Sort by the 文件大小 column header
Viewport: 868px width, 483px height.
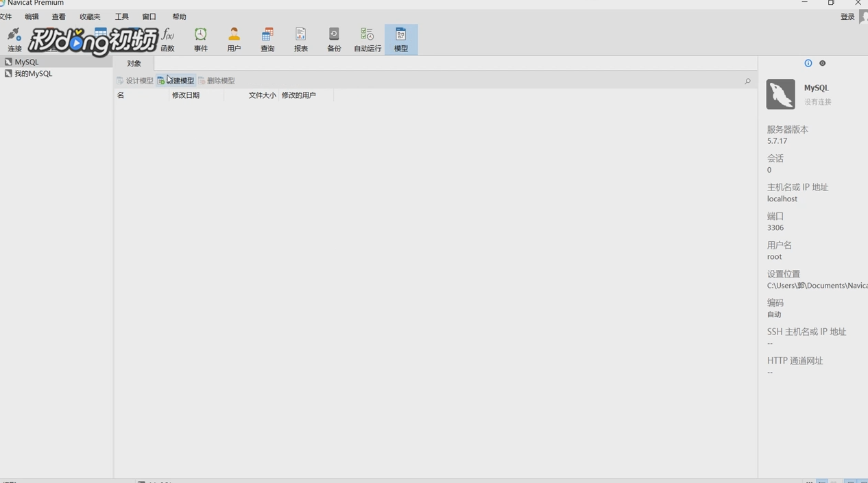(251, 95)
